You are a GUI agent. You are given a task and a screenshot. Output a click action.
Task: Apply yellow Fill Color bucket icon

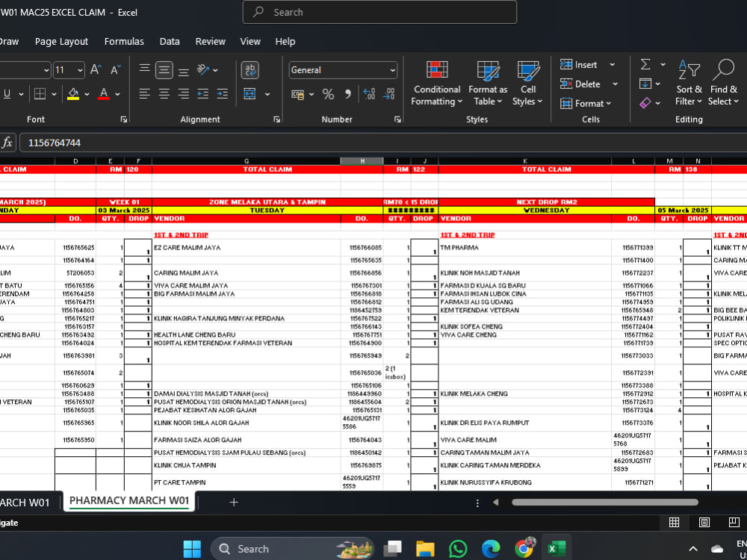tap(73, 94)
